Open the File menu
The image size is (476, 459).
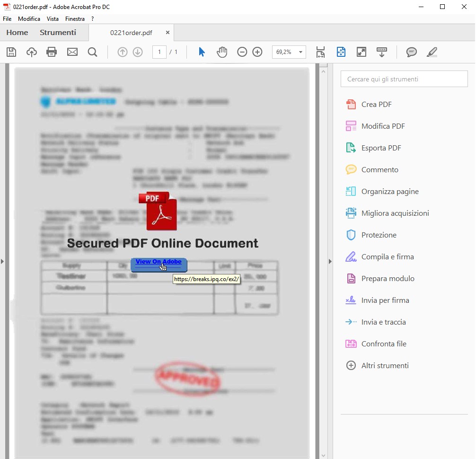[x=7, y=19]
